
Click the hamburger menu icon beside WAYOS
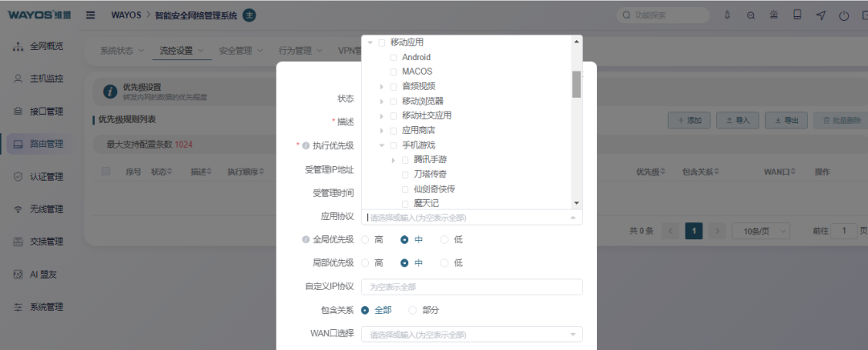(x=90, y=15)
